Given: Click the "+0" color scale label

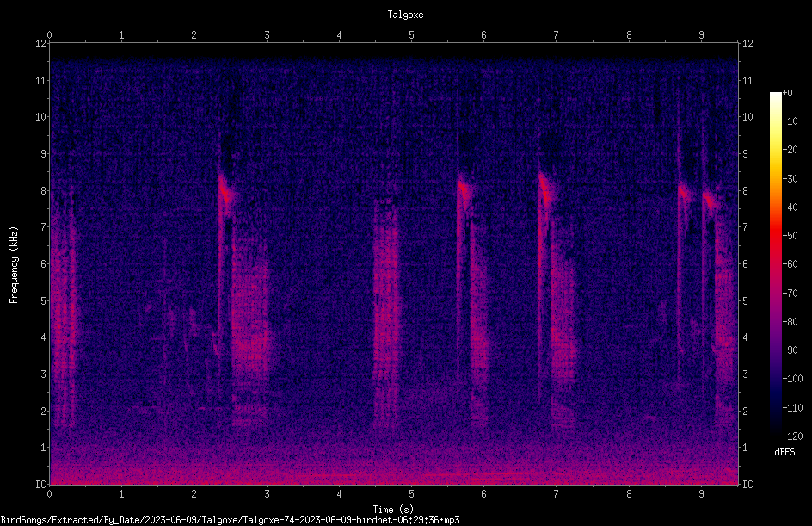Looking at the screenshot, I should click(x=787, y=93).
